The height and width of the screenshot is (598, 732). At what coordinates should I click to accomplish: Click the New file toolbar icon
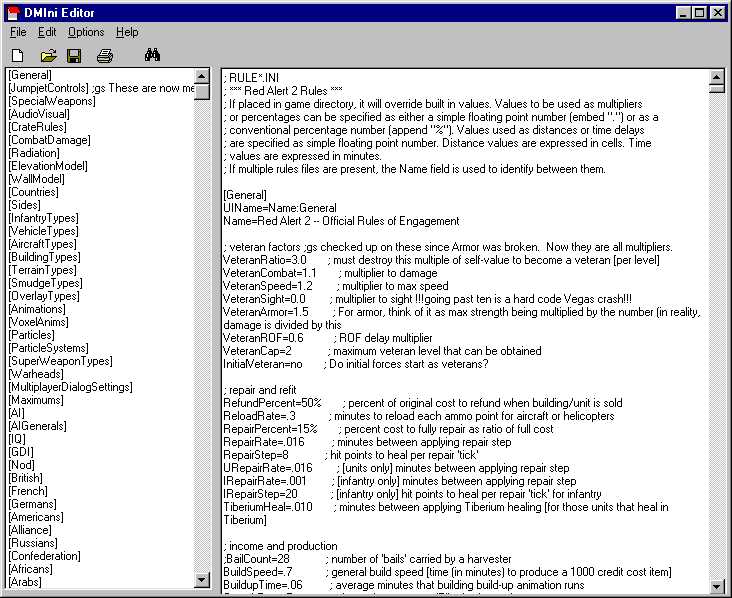point(18,55)
